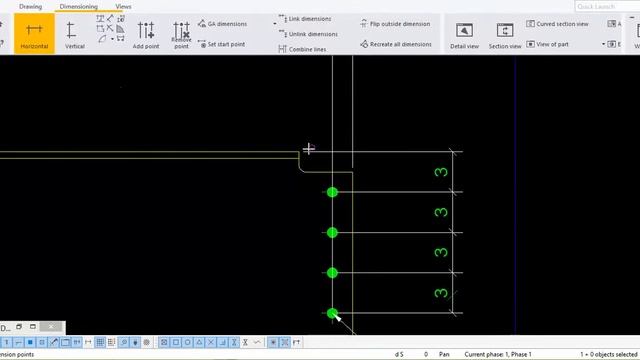The width and height of the screenshot is (640, 360).
Task: Click the uppermost green dimension point
Action: tap(332, 192)
